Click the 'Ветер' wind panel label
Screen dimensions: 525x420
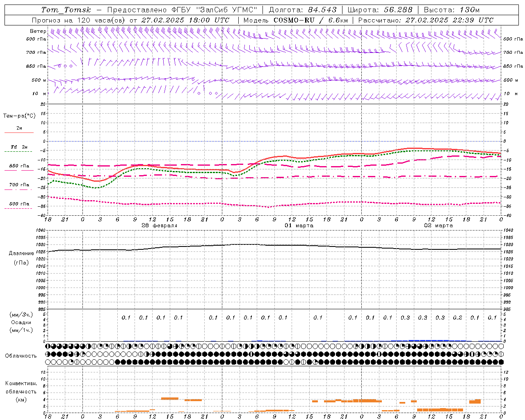[x=38, y=31]
